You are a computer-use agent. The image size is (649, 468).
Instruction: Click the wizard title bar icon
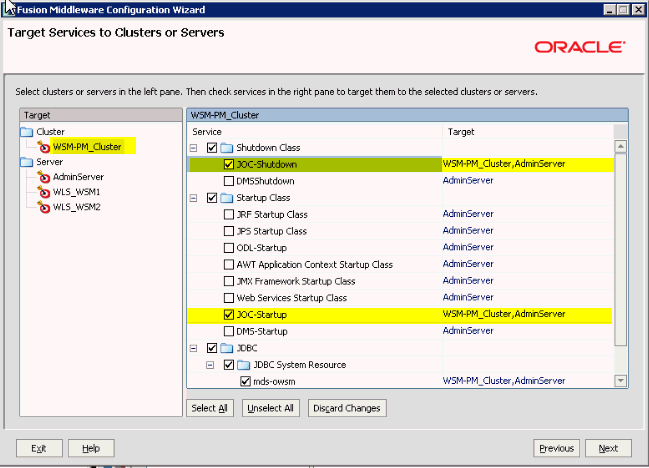pyautogui.click(x=9, y=9)
